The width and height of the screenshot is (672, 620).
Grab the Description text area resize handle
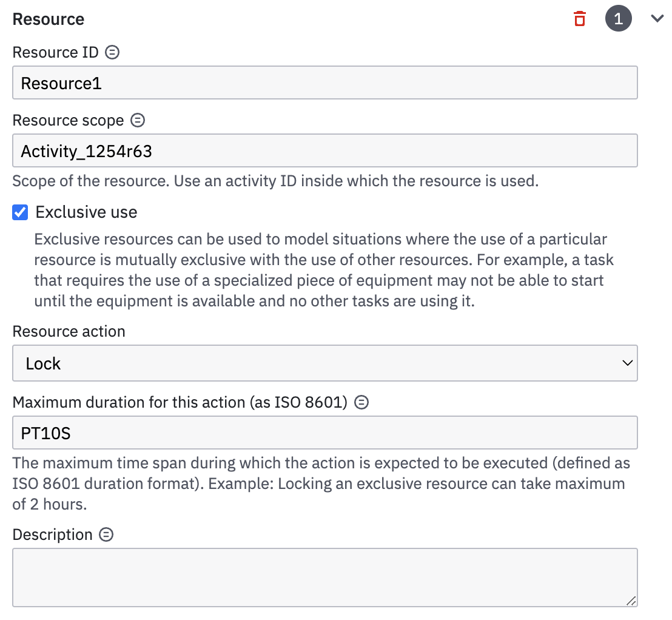coord(631,601)
